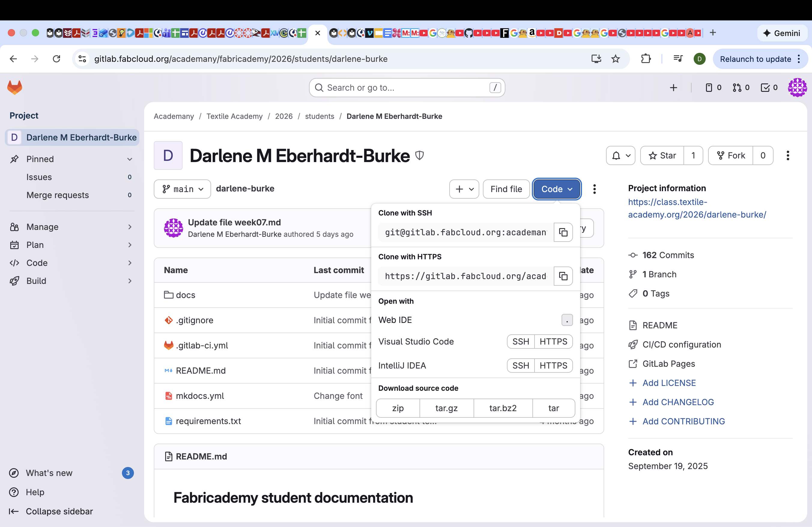Click the Fork button
This screenshot has height=527, width=812.
coord(730,155)
